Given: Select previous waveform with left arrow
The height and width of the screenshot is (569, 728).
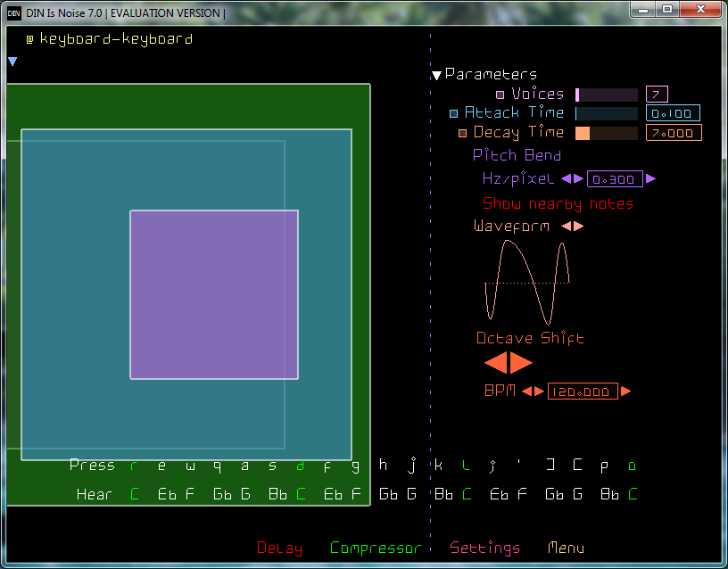Looking at the screenshot, I should click(566, 227).
